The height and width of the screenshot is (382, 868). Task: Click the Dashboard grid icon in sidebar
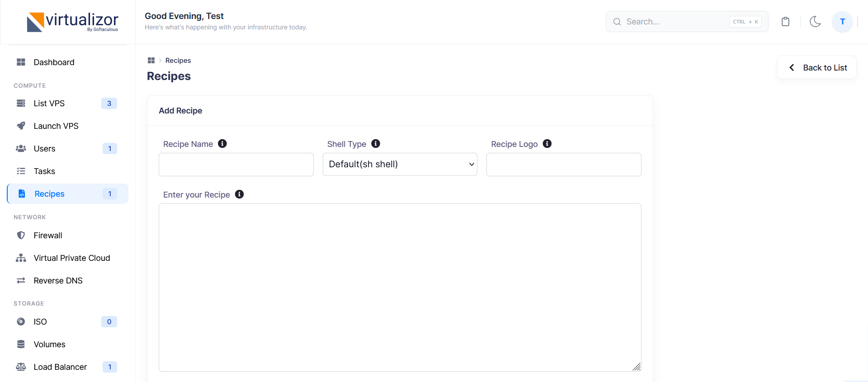tap(21, 62)
